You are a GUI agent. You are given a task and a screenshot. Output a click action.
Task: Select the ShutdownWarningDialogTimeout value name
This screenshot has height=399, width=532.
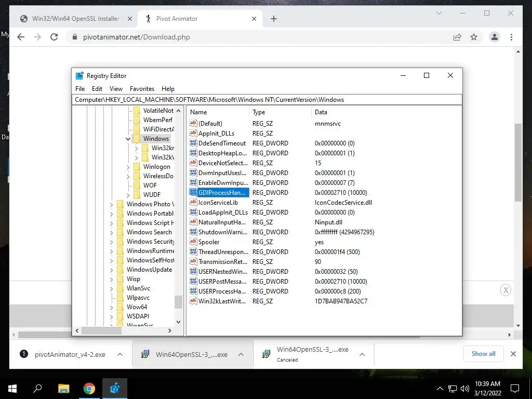coord(223,232)
